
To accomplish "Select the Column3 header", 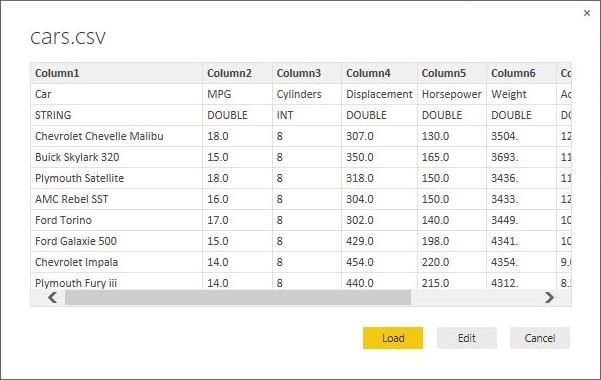I will coord(307,73).
